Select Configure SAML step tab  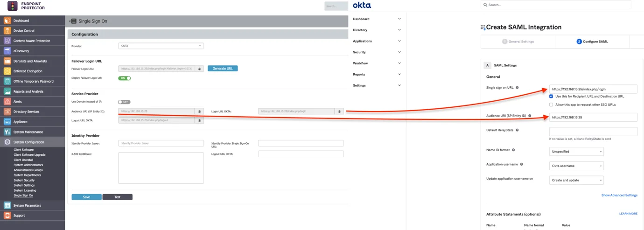(592, 42)
